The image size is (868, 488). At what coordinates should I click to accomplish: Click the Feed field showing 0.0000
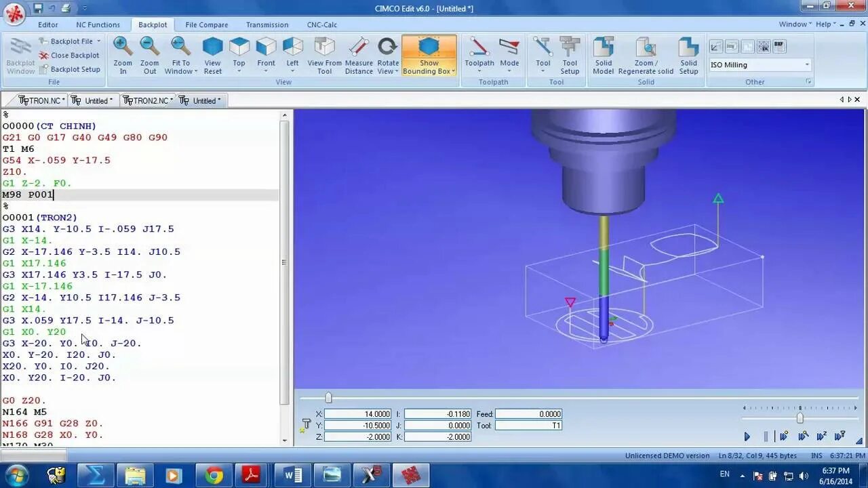pos(529,414)
